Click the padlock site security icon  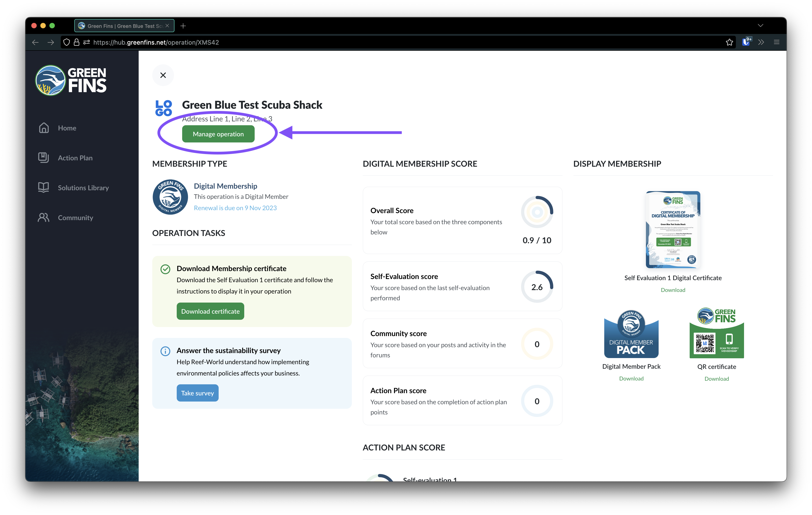(x=77, y=42)
